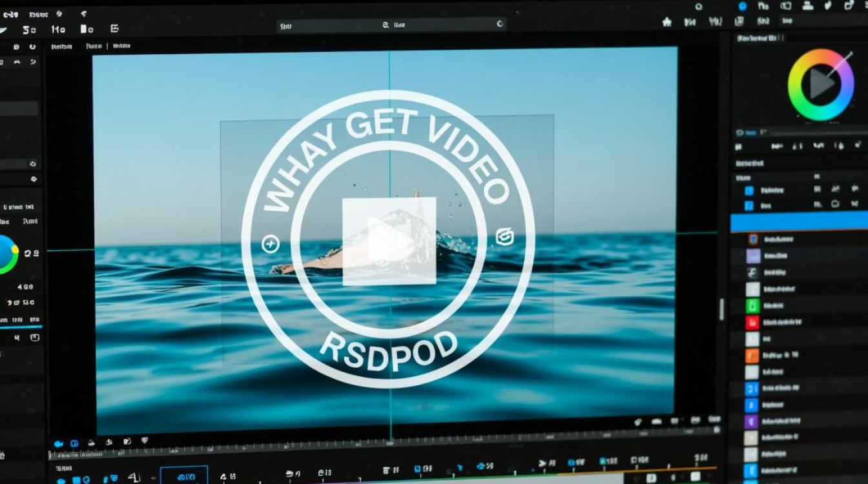Click the magnifier icon in the top search bar

pos(386,25)
